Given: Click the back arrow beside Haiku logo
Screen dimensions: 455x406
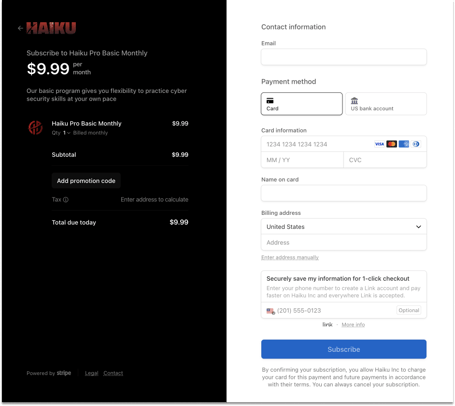Looking at the screenshot, I should tap(20, 28).
